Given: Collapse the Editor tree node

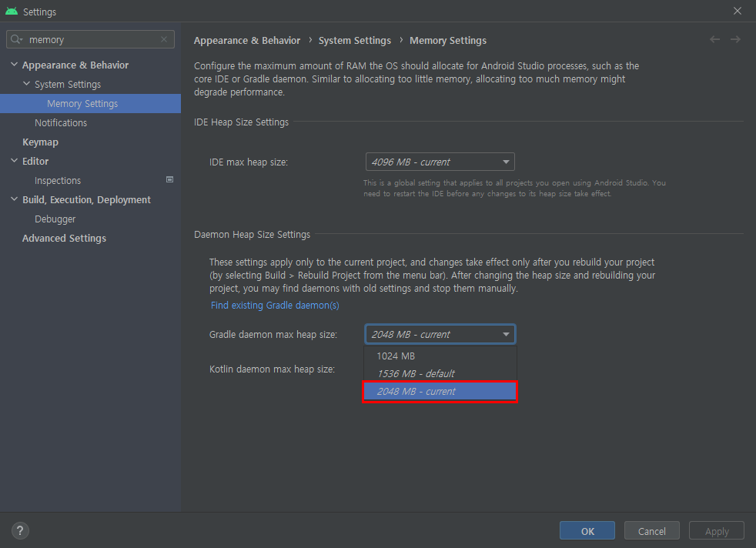Looking at the screenshot, I should pos(14,161).
